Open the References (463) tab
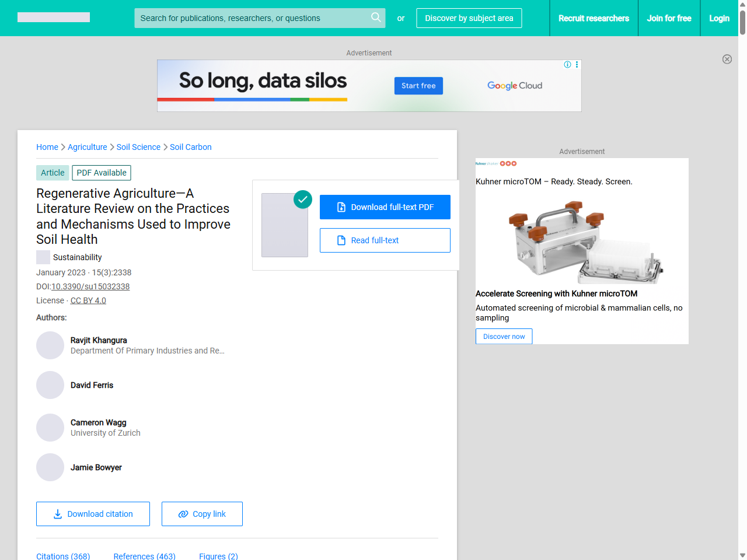The image size is (747, 560). (x=144, y=556)
